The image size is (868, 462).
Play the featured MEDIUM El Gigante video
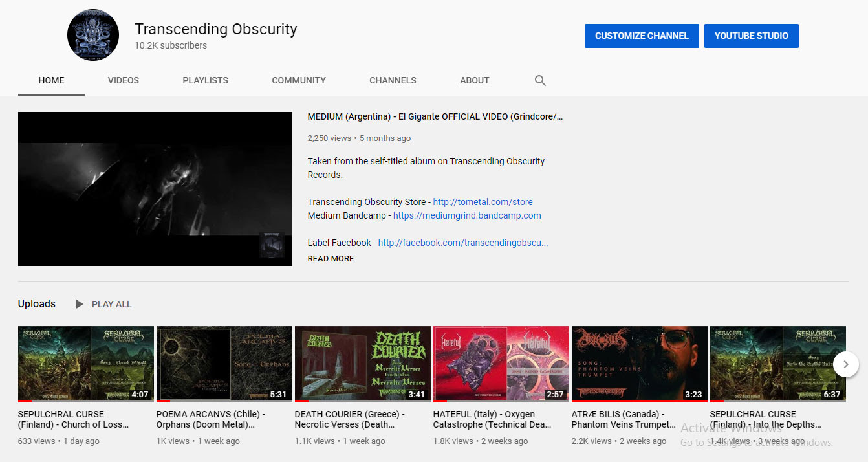[155, 189]
